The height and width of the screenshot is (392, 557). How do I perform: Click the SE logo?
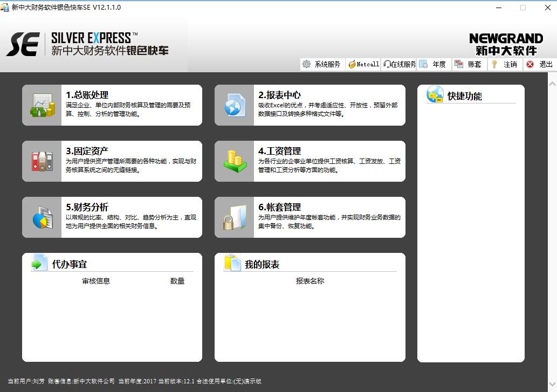pyautogui.click(x=23, y=44)
